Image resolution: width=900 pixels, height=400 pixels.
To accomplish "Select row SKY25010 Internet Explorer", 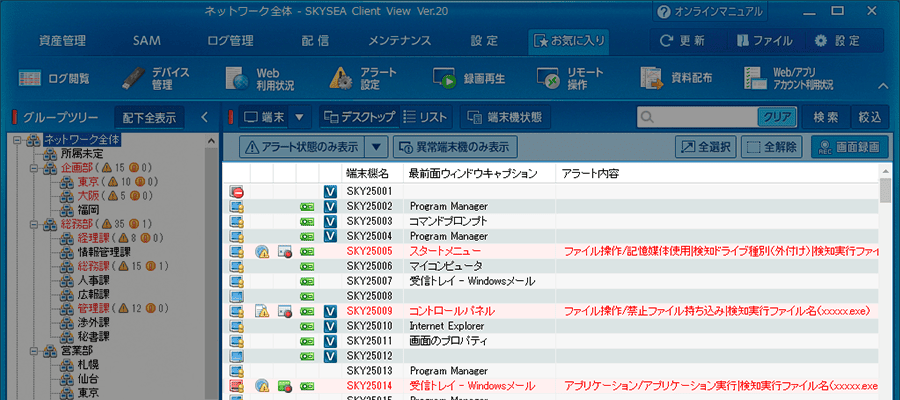I will pos(550,326).
